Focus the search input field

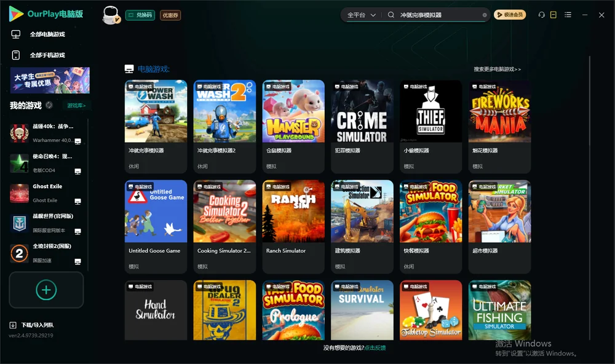(439, 15)
